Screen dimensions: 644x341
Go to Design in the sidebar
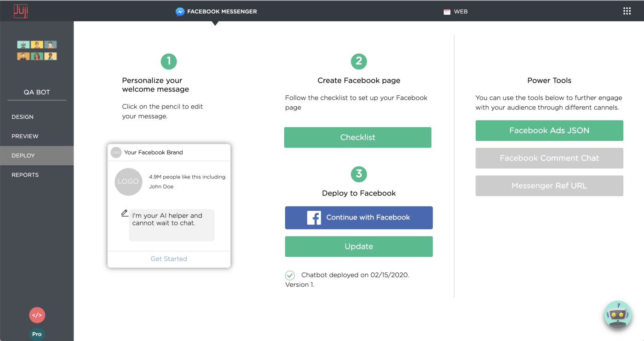37,117
